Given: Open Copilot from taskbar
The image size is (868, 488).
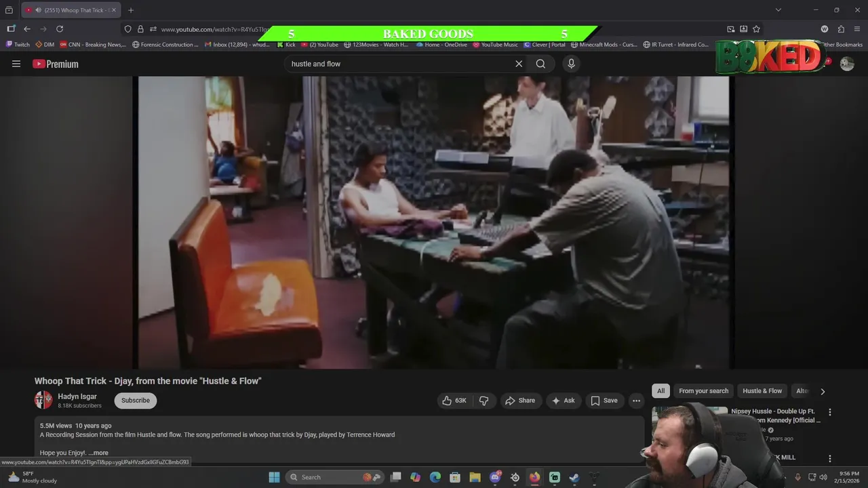Looking at the screenshot, I should click(x=416, y=477).
